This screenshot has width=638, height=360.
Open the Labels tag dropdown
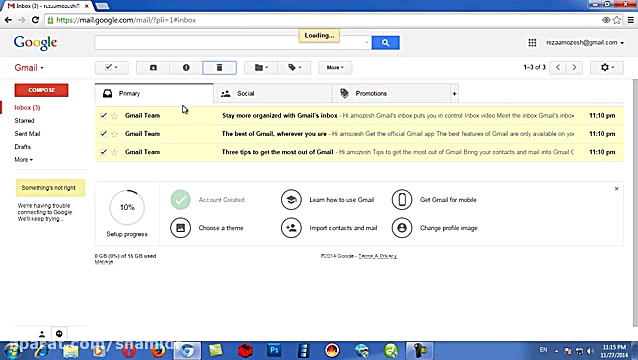coord(294,68)
